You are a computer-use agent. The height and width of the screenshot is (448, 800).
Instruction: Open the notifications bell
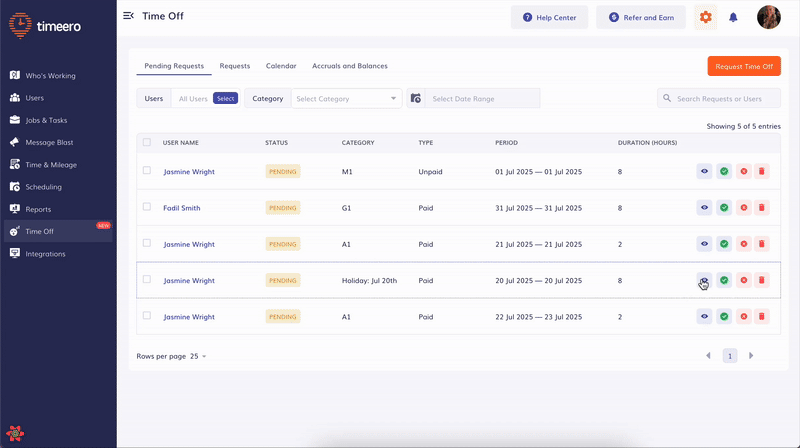[733, 17]
